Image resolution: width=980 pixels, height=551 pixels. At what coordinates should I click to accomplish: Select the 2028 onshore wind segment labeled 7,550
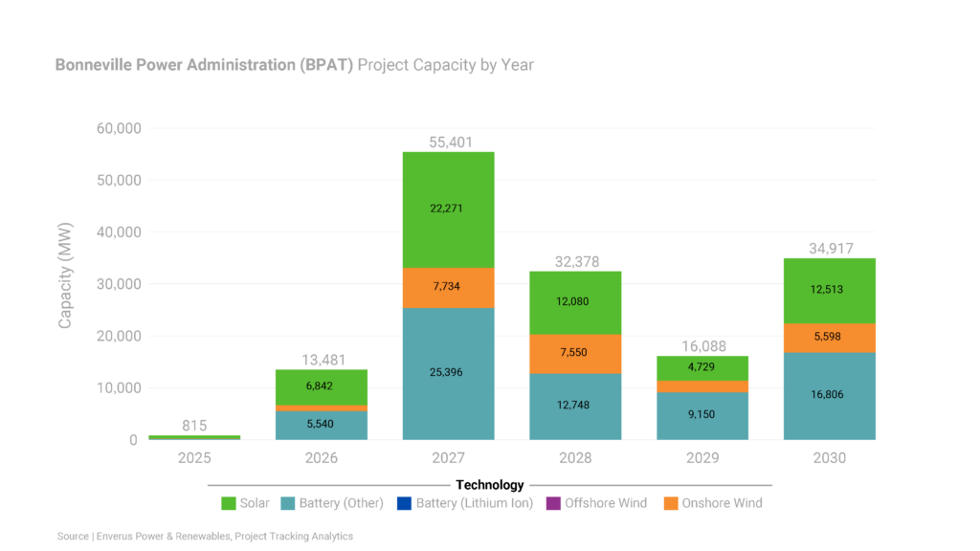pos(575,353)
